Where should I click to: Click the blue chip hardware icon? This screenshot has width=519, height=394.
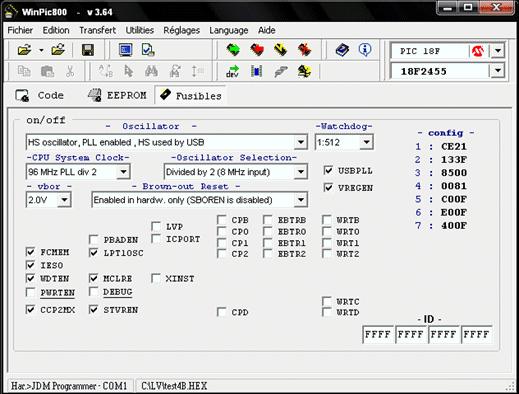point(256,71)
